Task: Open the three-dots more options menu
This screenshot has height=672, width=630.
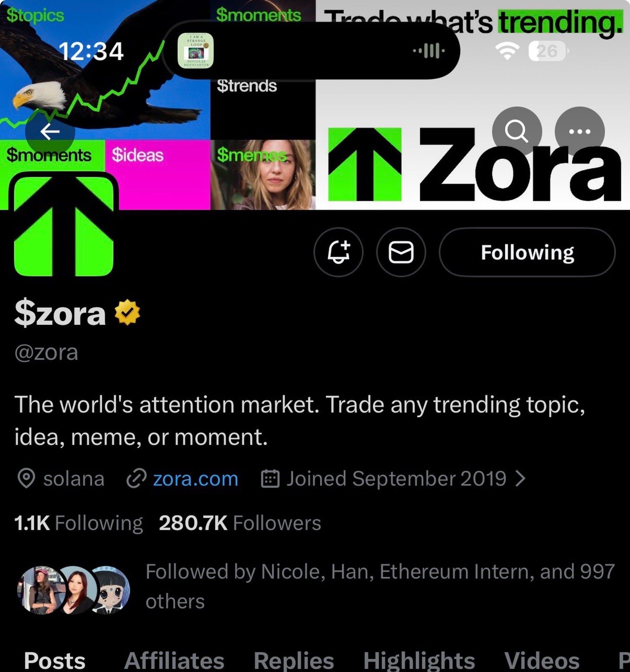Action: click(x=580, y=131)
